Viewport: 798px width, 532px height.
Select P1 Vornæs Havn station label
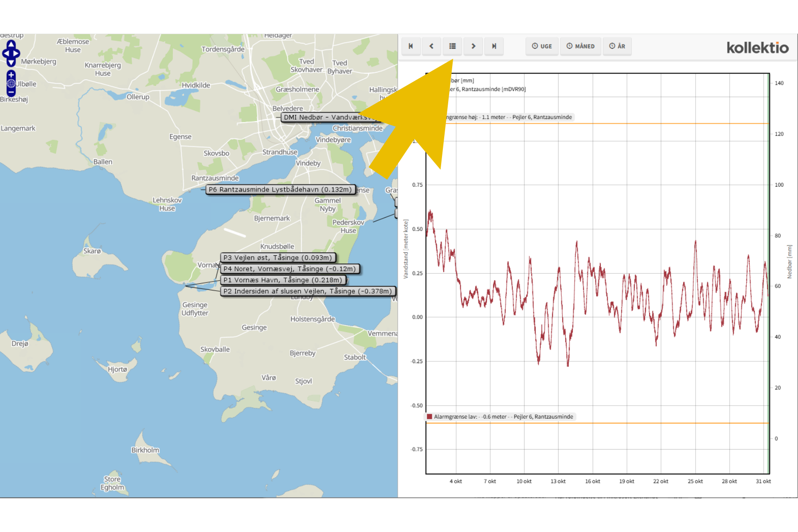[x=282, y=280]
